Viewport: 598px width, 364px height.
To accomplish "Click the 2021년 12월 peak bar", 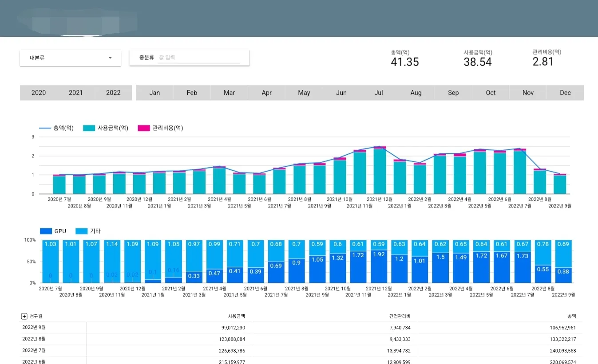I will 380,170.
